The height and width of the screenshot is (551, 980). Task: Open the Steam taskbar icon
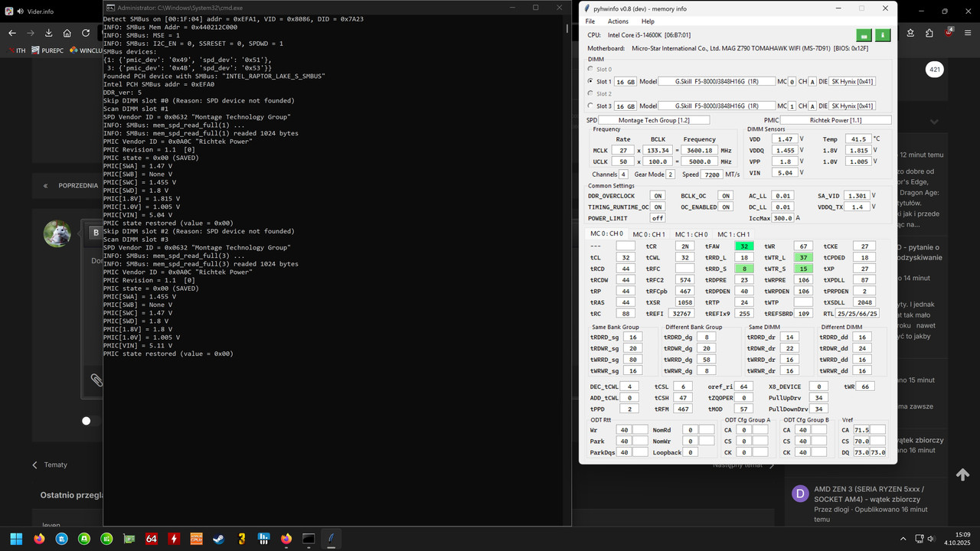(x=219, y=539)
